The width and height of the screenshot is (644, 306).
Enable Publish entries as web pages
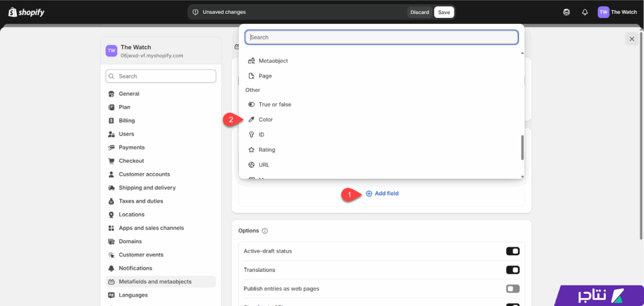(x=513, y=288)
